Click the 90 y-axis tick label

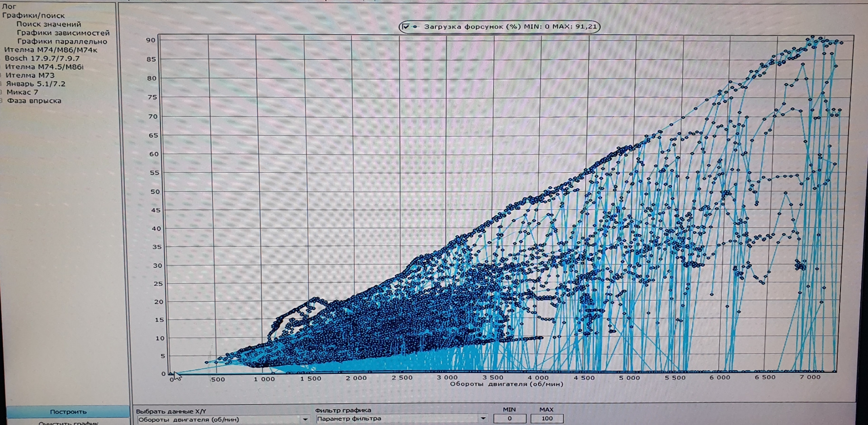151,40
